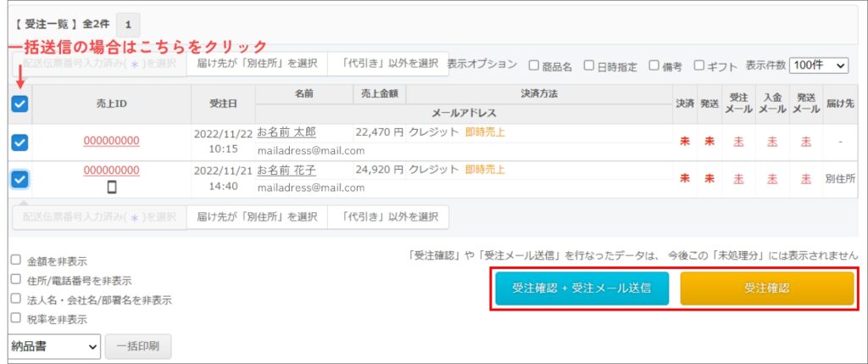Image resolution: width=868 pixels, height=364 pixels.
Task: Check the ギフト display option
Action: tap(699, 64)
